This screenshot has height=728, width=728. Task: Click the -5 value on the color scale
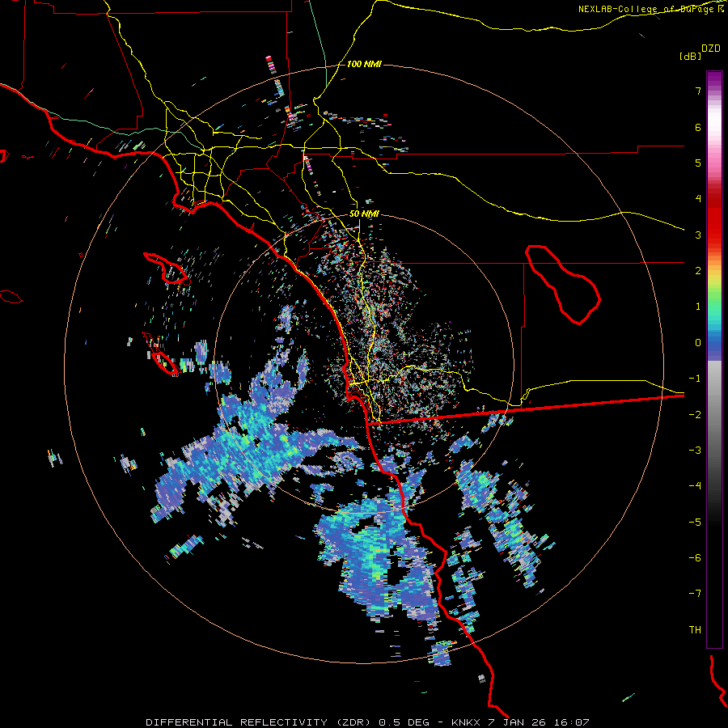click(695, 523)
